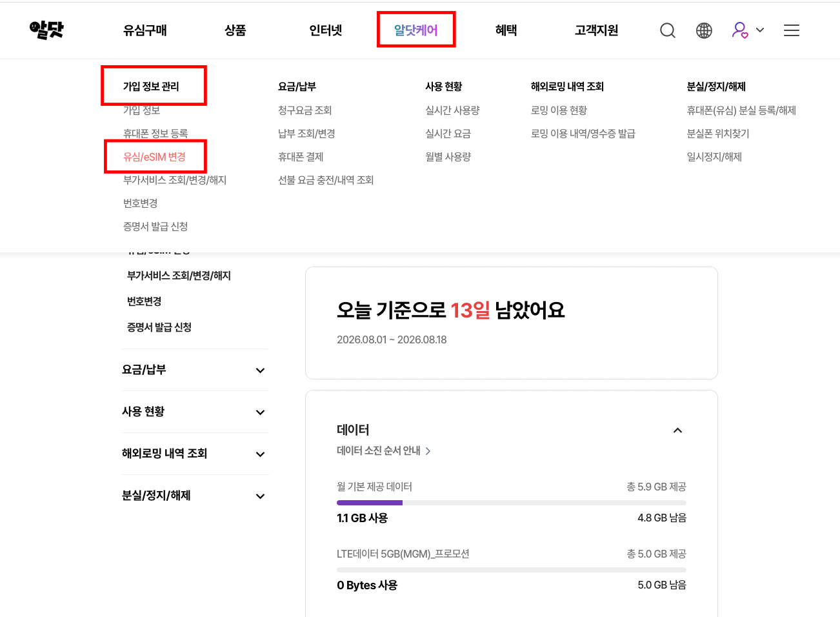Click the 0 Bytes 사용 value
840x617 pixels.
coord(367,585)
